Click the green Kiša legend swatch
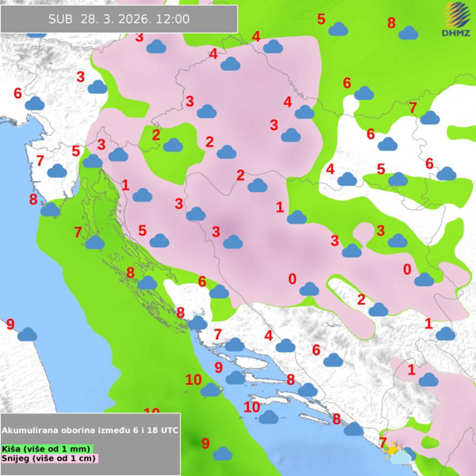Viewport: 476px width, 476px height. tap(46, 449)
